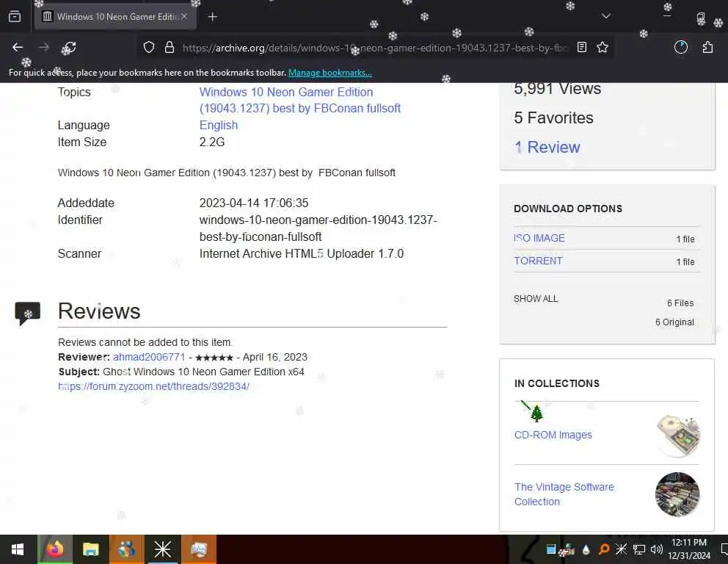Reload the current page
Screen dimensions: 728x564
[69, 48]
